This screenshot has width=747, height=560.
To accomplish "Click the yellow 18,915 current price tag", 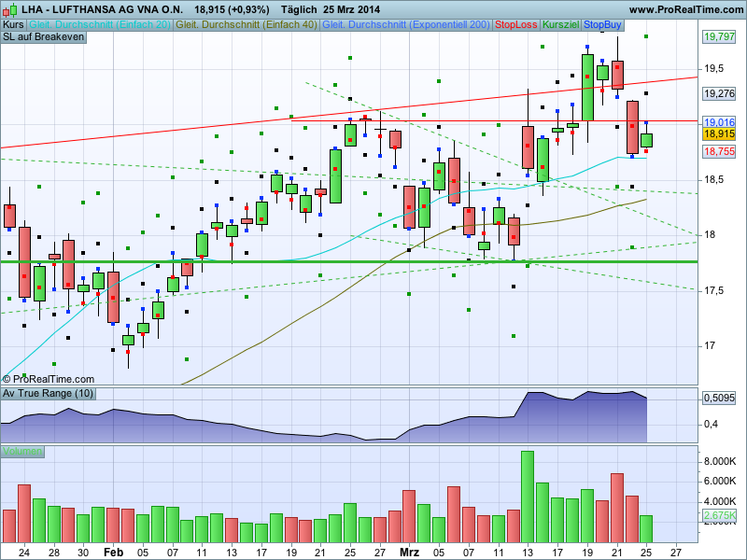I will tap(719, 133).
